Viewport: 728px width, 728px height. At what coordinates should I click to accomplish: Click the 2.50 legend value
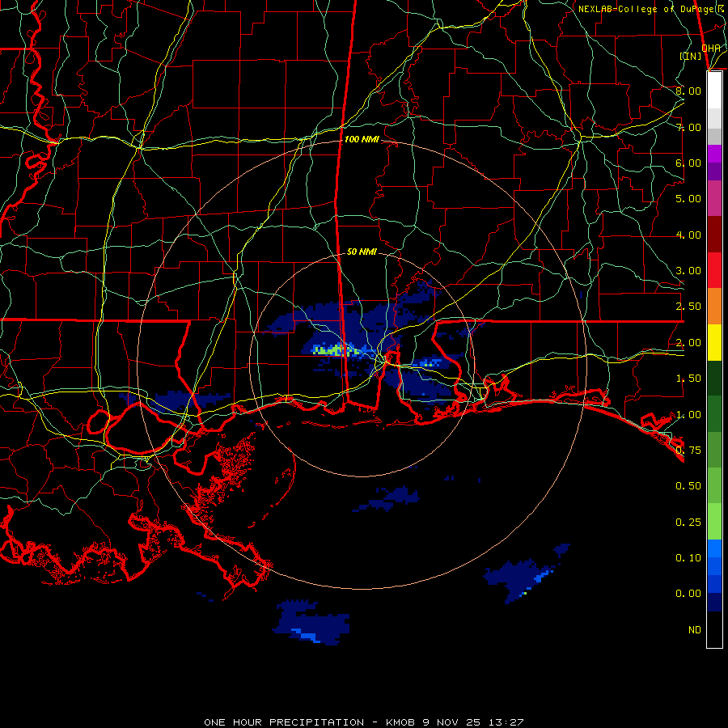point(688,307)
